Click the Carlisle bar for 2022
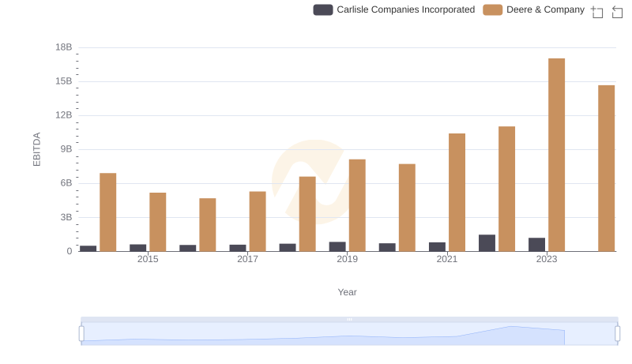This screenshot has height=364, width=632. tap(487, 243)
